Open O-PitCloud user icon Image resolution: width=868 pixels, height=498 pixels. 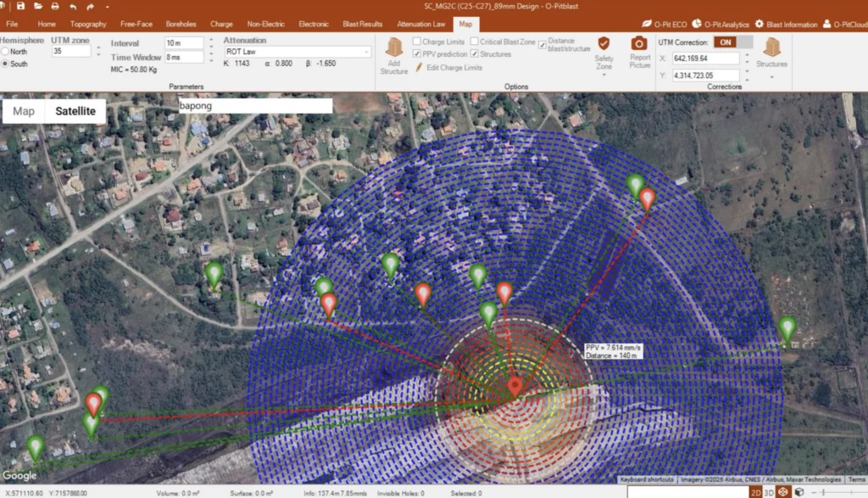click(826, 24)
